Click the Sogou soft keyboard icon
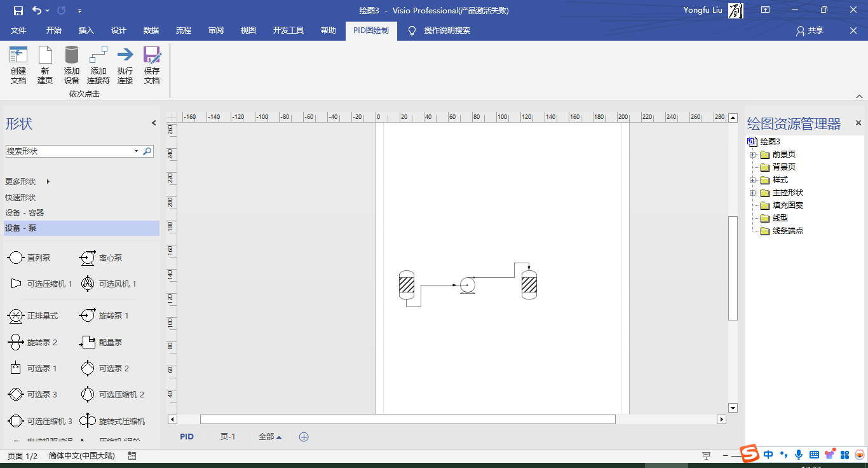Screen dimensions: 868x468 point(814,455)
